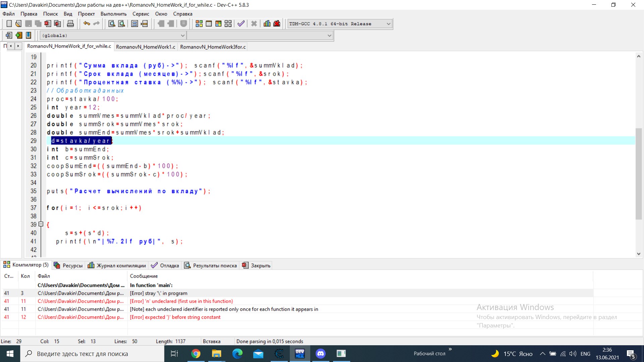Click the Закрыть button in bottom panel
This screenshot has height=362, width=644.
pos(257,265)
